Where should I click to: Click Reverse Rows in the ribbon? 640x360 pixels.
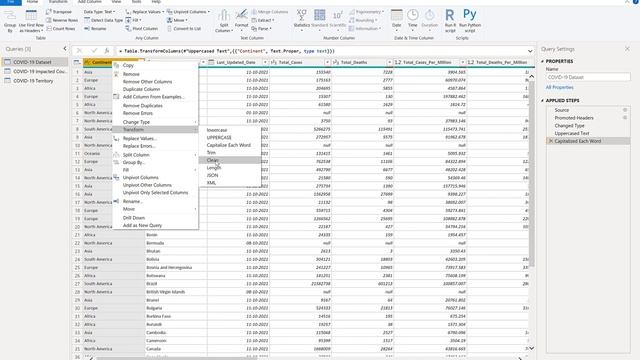pos(62,20)
